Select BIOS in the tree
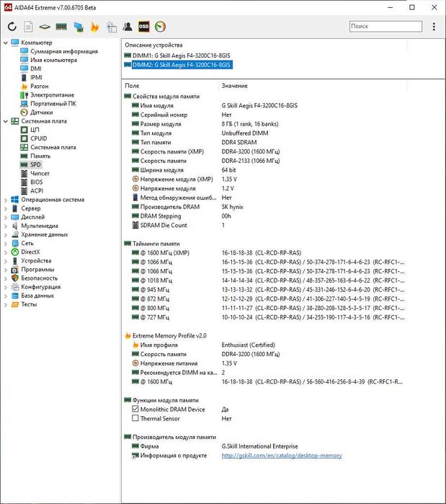 pos(36,182)
